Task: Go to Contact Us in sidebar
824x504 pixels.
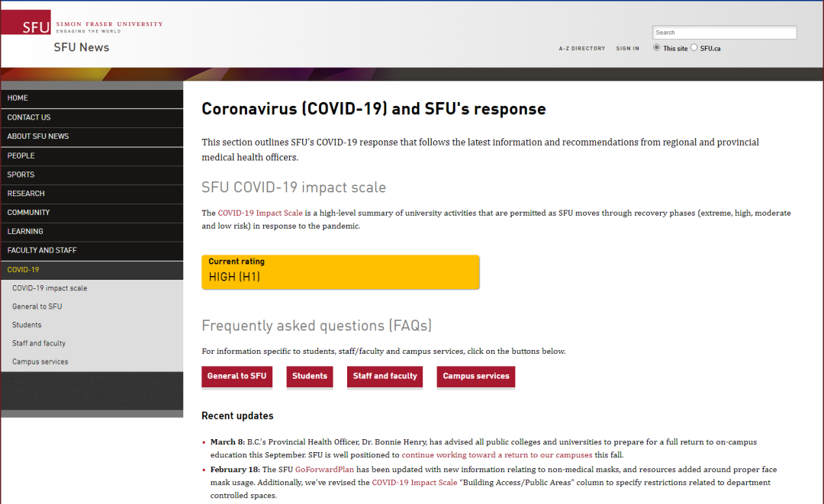Action: 29,117
